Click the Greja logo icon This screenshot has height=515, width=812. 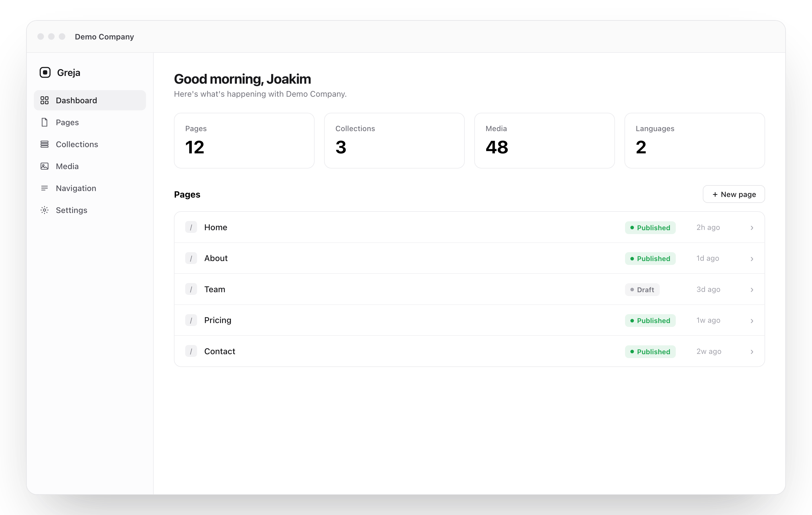click(x=45, y=72)
